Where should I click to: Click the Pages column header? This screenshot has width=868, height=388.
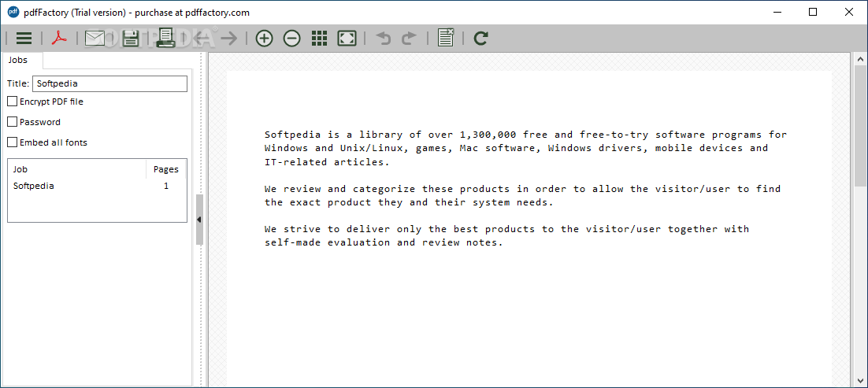pyautogui.click(x=166, y=169)
